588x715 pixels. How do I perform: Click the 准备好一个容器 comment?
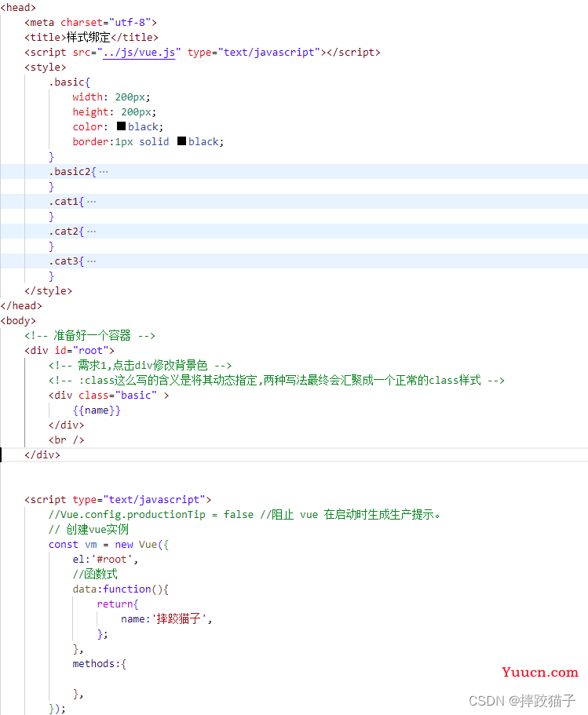coord(89,336)
